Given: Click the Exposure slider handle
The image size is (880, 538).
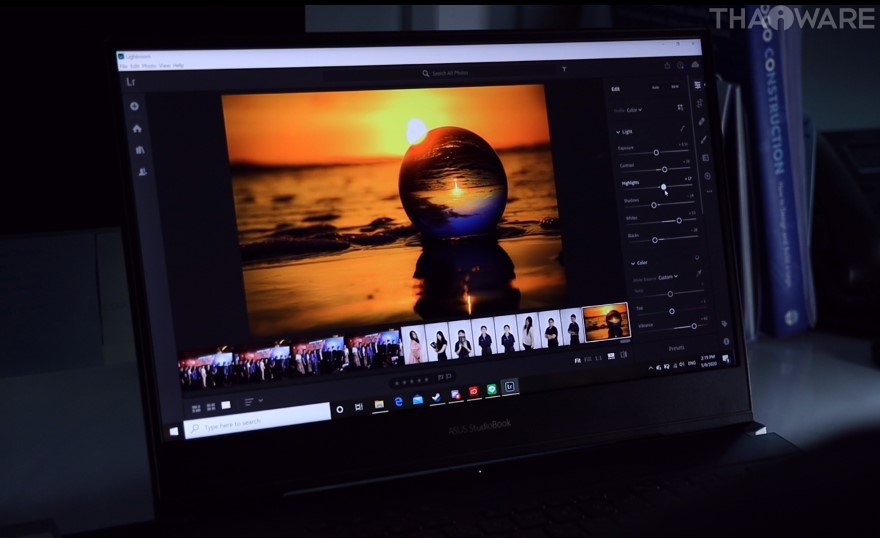Looking at the screenshot, I should (656, 153).
